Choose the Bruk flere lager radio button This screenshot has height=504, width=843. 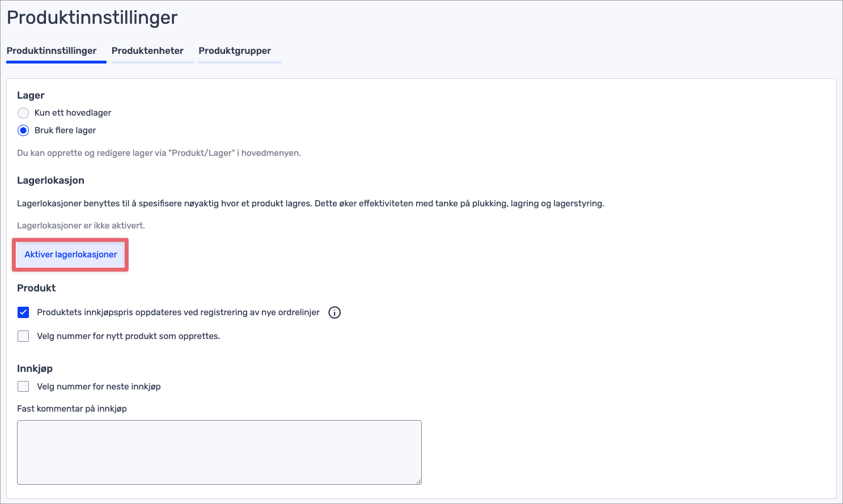[x=23, y=130]
